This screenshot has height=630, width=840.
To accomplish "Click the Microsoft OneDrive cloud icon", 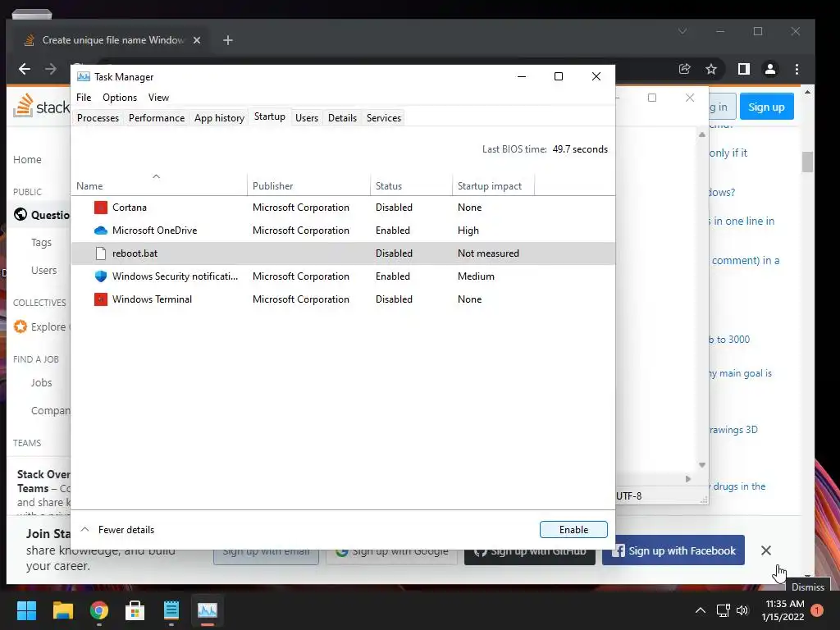I will (x=101, y=231).
